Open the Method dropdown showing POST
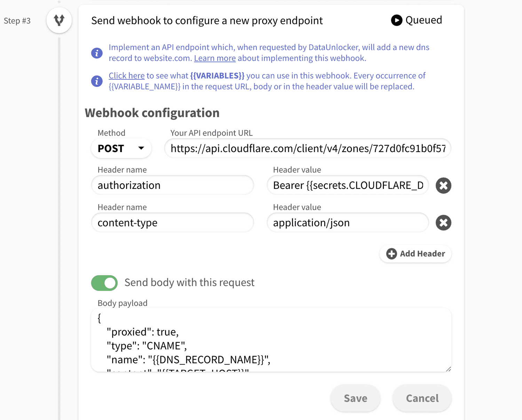 click(121, 148)
